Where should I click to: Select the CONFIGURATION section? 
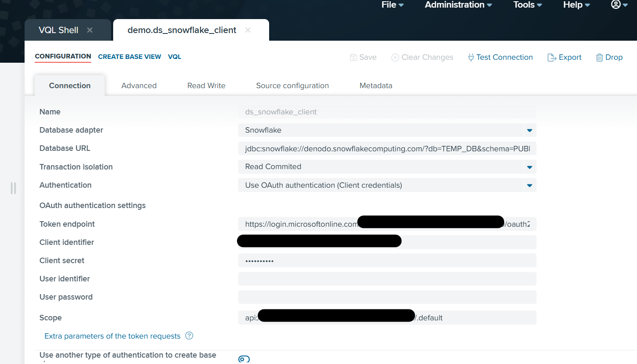pyautogui.click(x=63, y=56)
